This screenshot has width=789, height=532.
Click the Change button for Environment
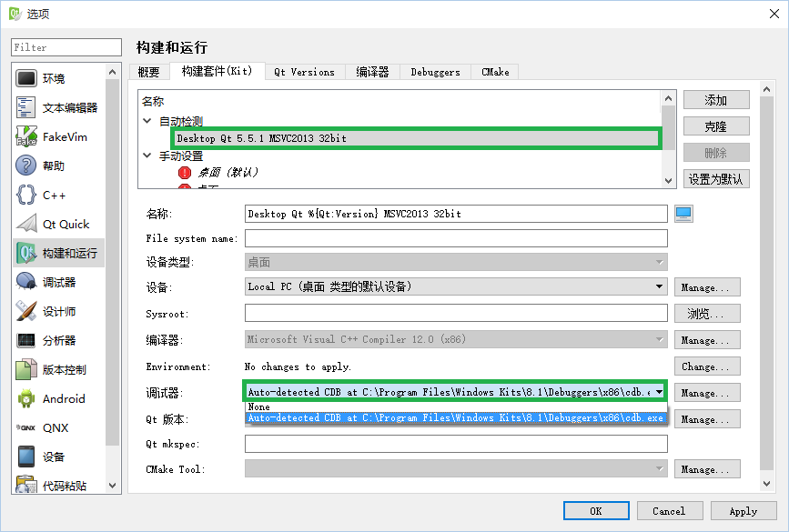click(x=707, y=366)
